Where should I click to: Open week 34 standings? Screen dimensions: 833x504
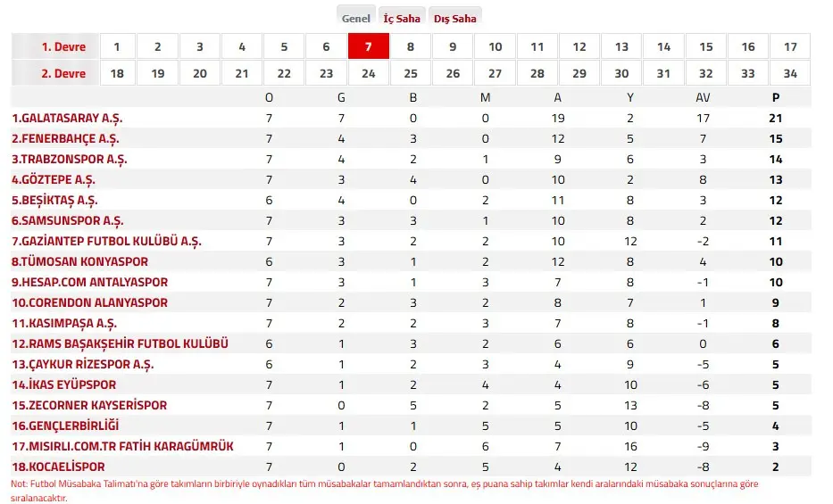click(x=790, y=73)
